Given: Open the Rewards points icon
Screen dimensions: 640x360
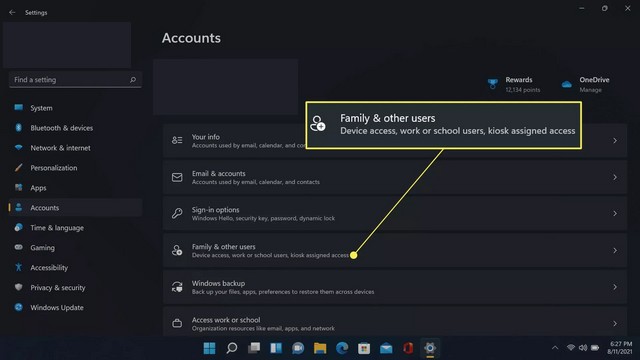Looking at the screenshot, I should tap(493, 84).
